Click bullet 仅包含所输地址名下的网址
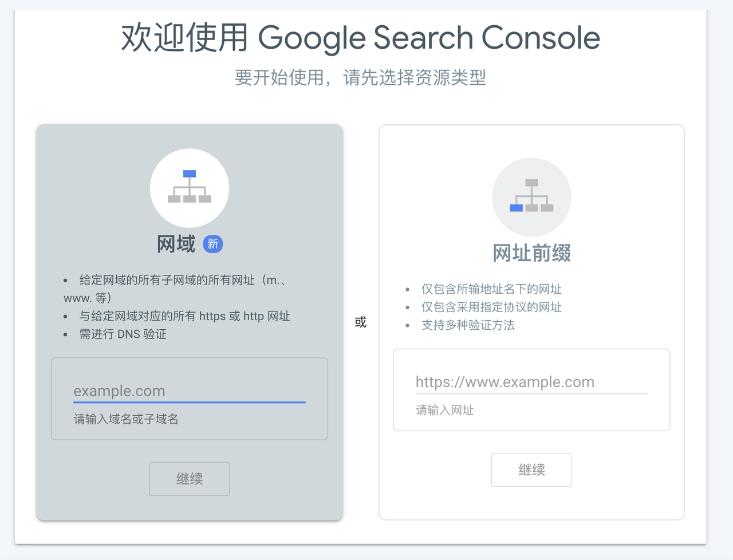Image resolution: width=733 pixels, height=560 pixels. (x=491, y=289)
